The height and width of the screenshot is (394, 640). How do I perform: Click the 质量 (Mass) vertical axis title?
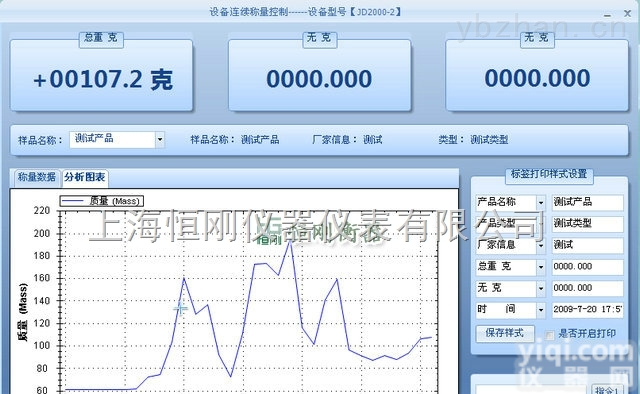point(23,312)
